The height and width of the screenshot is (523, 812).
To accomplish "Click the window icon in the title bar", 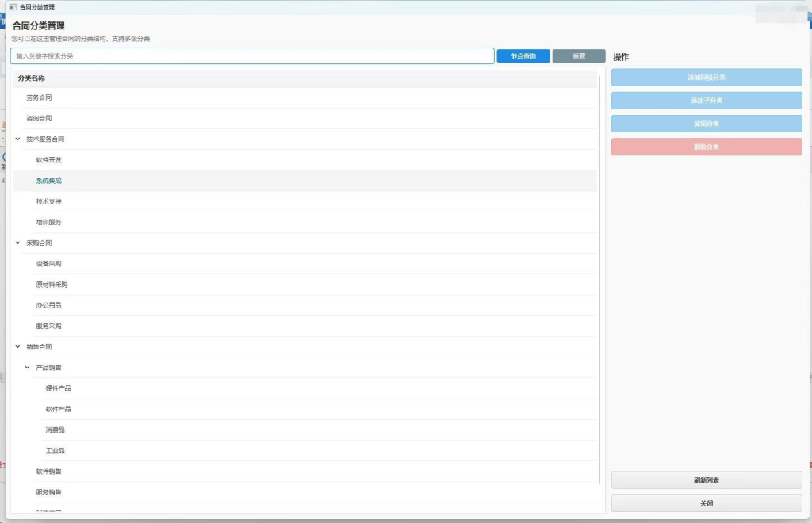I will pyautogui.click(x=12, y=6).
